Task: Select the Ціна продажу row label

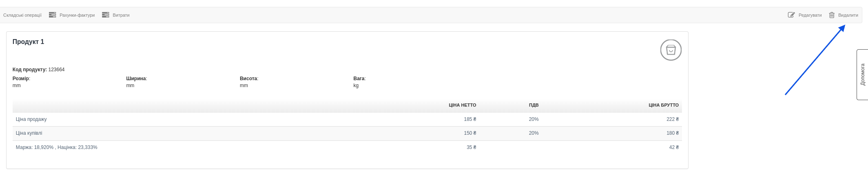Action: click(31, 119)
